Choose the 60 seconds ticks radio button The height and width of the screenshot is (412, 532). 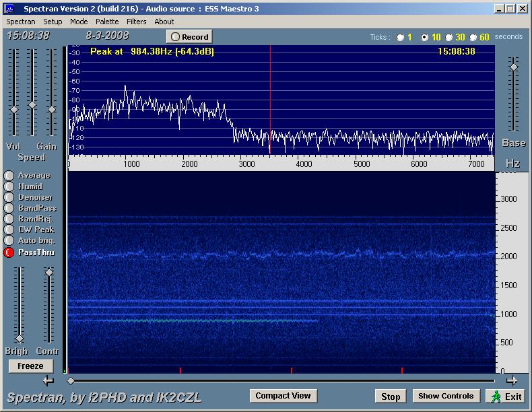click(473, 38)
